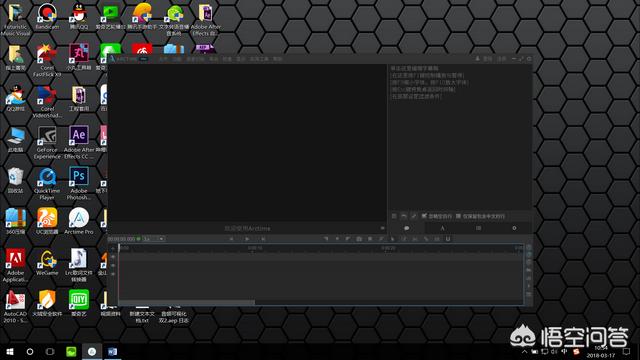Open the playback speed 1x dropdown
This screenshot has height=360, width=640.
pyautogui.click(x=153, y=239)
